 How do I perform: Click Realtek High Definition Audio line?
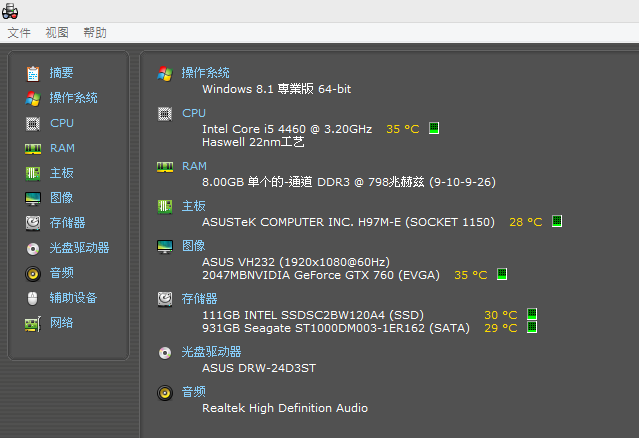(x=285, y=408)
